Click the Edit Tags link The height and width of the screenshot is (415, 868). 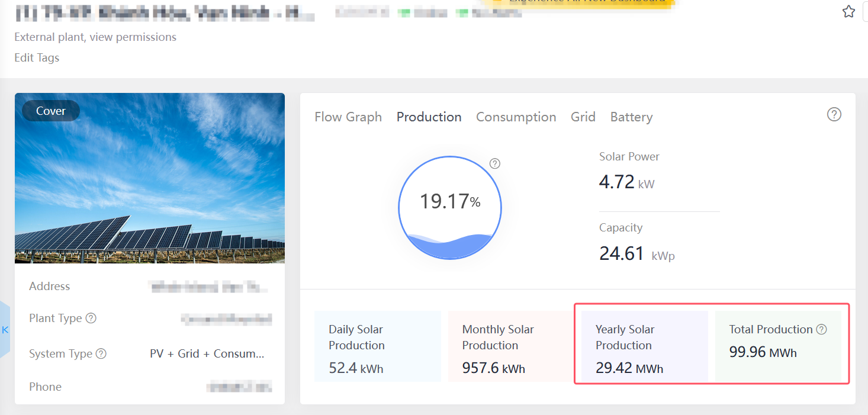pos(37,57)
